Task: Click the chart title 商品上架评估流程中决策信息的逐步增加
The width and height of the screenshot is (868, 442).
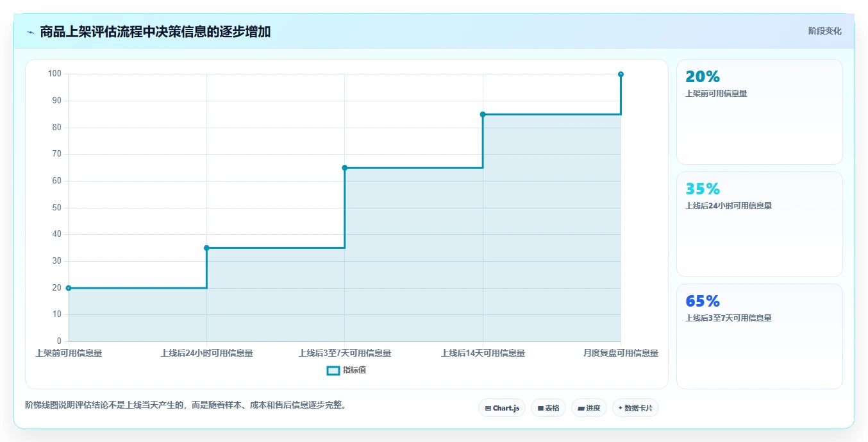Action: pyautogui.click(x=155, y=31)
